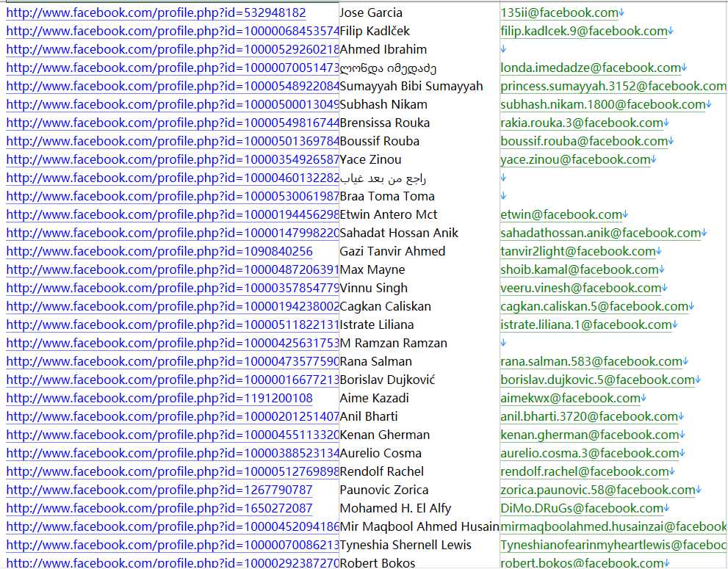This screenshot has height=569, width=728.
Task: Select the name Brensissa Rouka
Action: pos(385,123)
